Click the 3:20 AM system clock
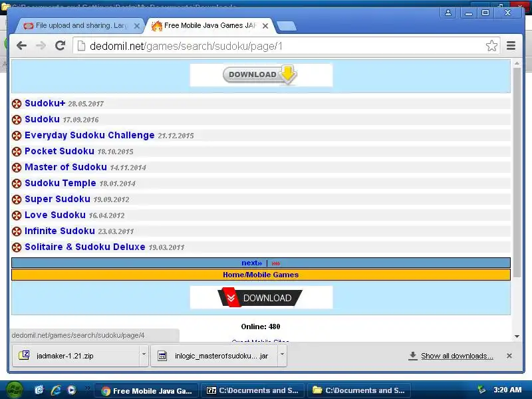The width and height of the screenshot is (532, 399). pos(507,390)
